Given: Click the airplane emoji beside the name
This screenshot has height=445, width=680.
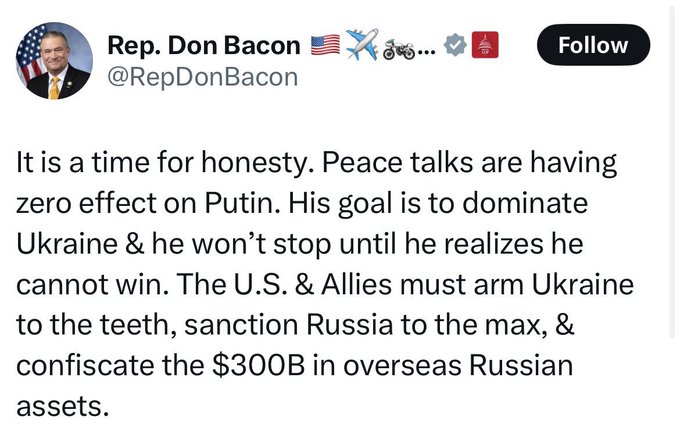Looking at the screenshot, I should [x=363, y=45].
